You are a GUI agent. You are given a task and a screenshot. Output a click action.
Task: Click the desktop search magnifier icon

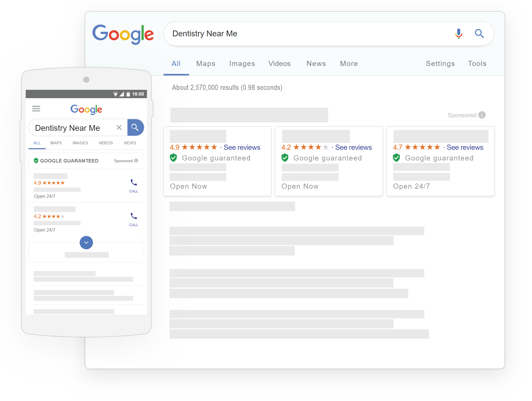[479, 34]
